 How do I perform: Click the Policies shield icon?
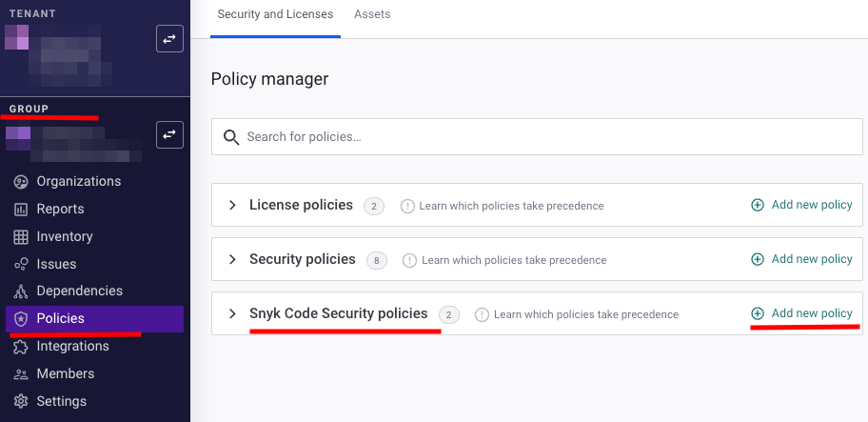[x=21, y=319]
